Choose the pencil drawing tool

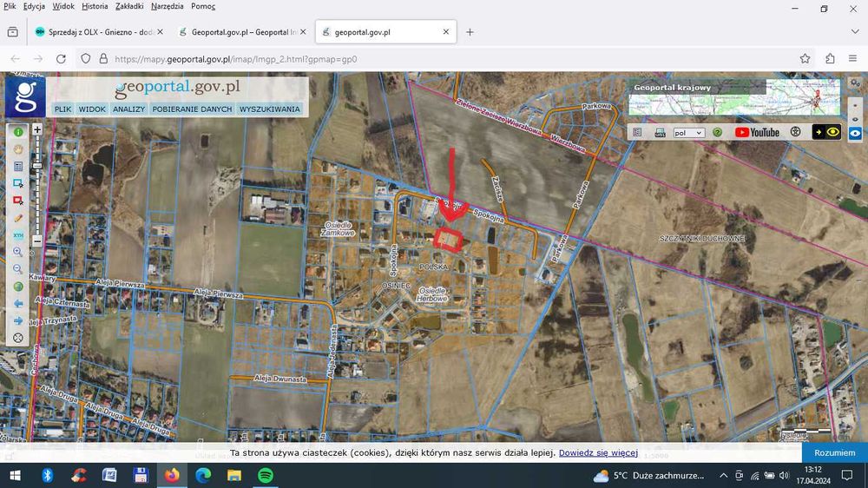click(18, 218)
